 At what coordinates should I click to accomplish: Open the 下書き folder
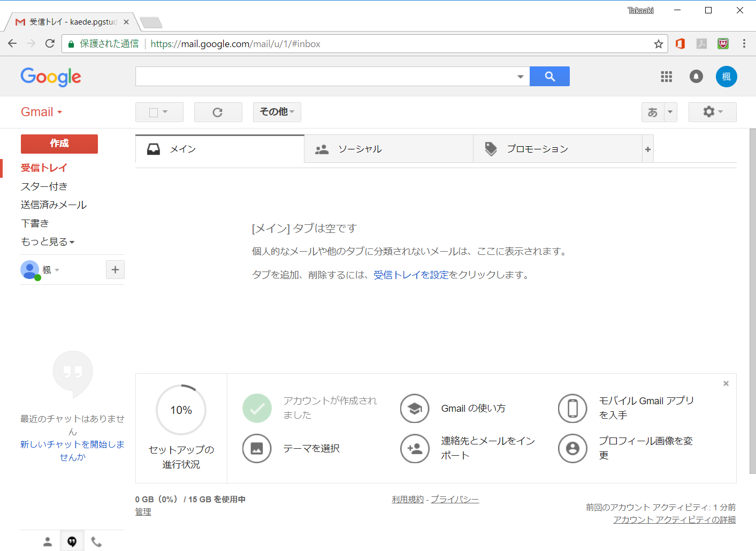coord(35,223)
